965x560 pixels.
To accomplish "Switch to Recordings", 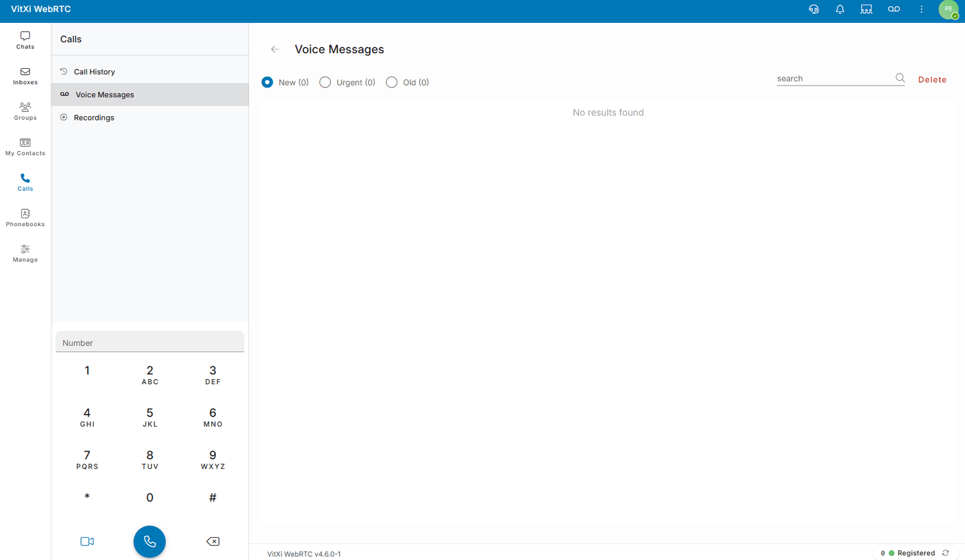I will click(93, 117).
